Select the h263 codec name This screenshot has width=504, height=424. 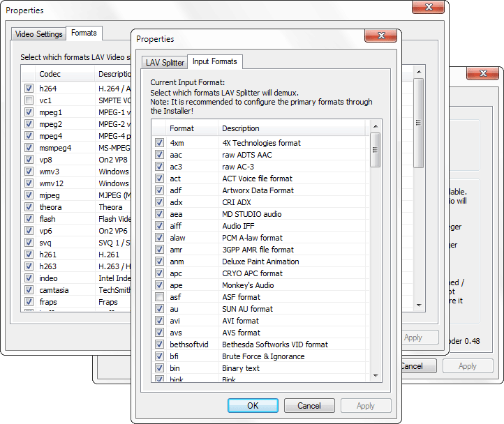(x=47, y=266)
